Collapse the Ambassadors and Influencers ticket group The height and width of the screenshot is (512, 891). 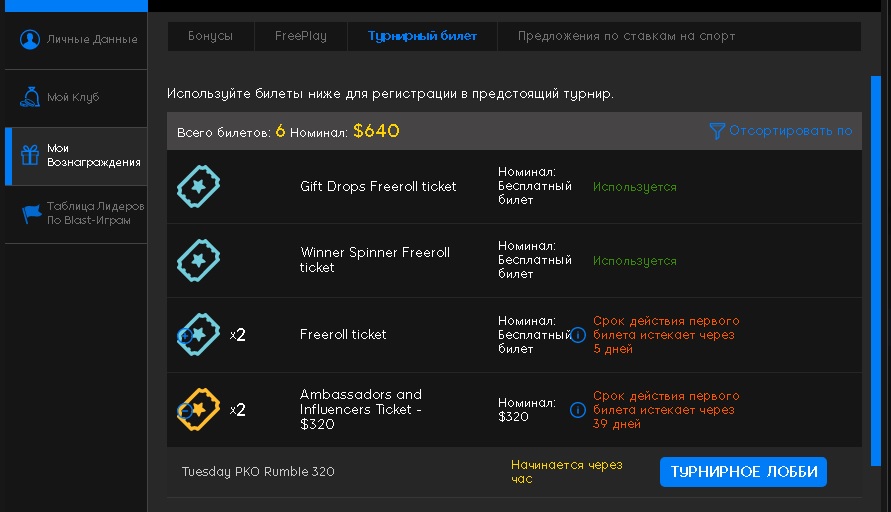tap(185, 410)
